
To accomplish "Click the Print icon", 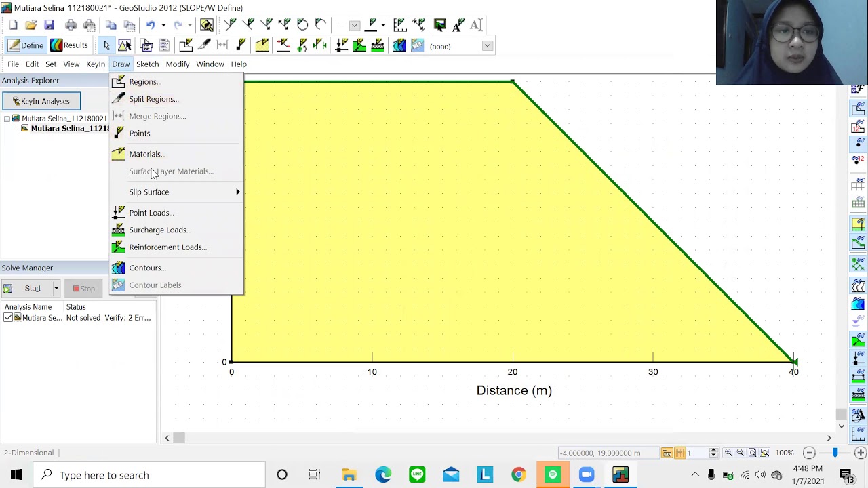I will point(71,25).
